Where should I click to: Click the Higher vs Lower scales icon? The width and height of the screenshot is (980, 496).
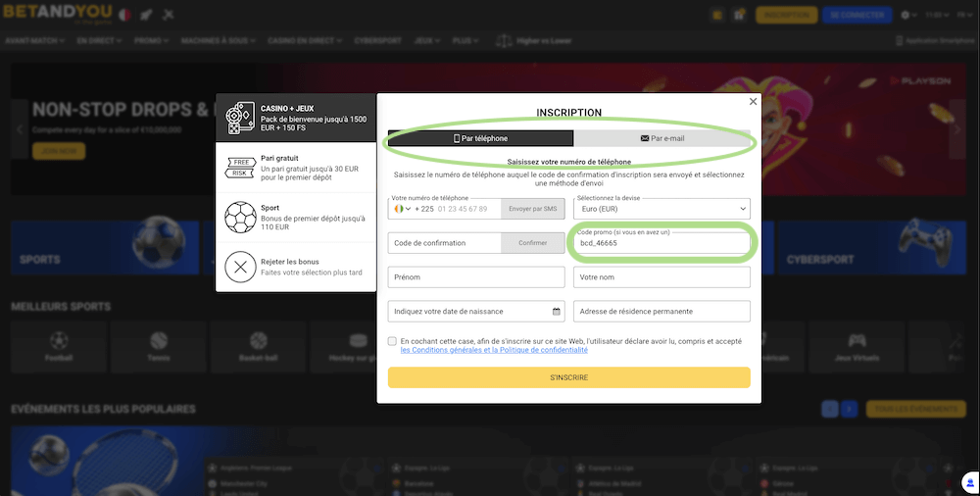tap(504, 41)
